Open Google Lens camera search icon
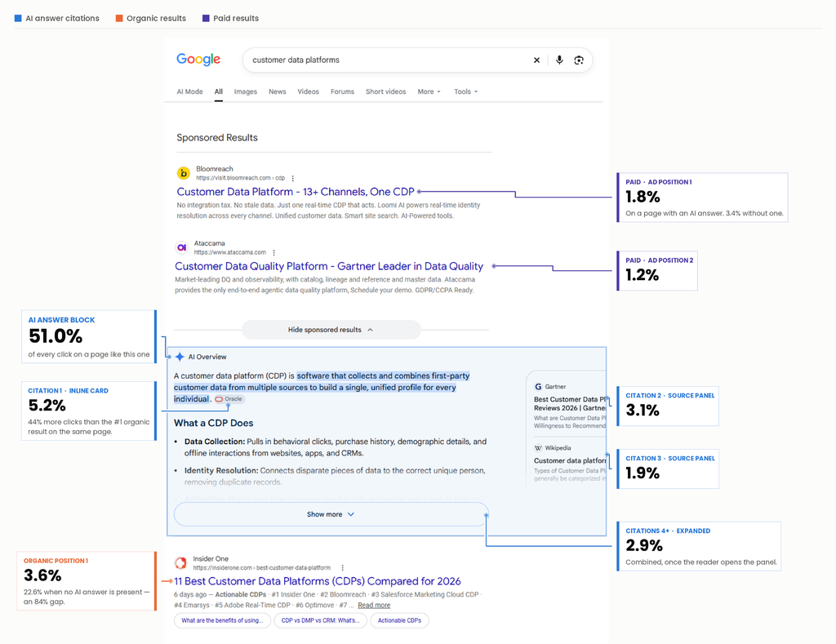Viewport: 836px width, 644px height. point(579,60)
